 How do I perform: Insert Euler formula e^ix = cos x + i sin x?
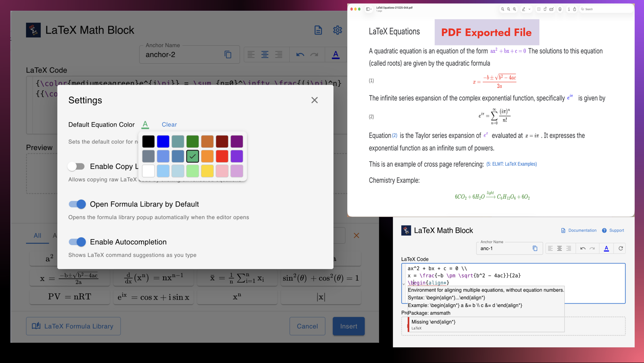click(x=154, y=297)
